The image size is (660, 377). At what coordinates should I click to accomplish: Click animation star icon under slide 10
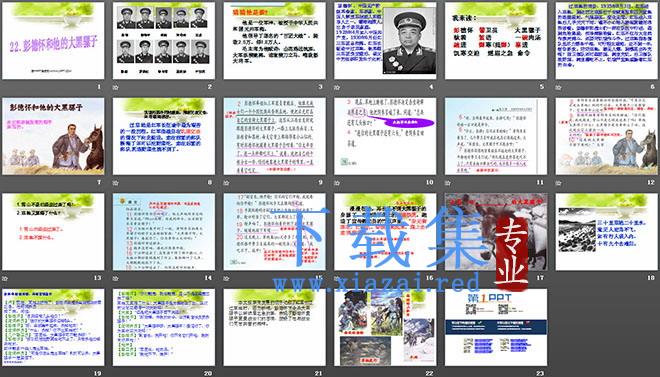pos(337,183)
